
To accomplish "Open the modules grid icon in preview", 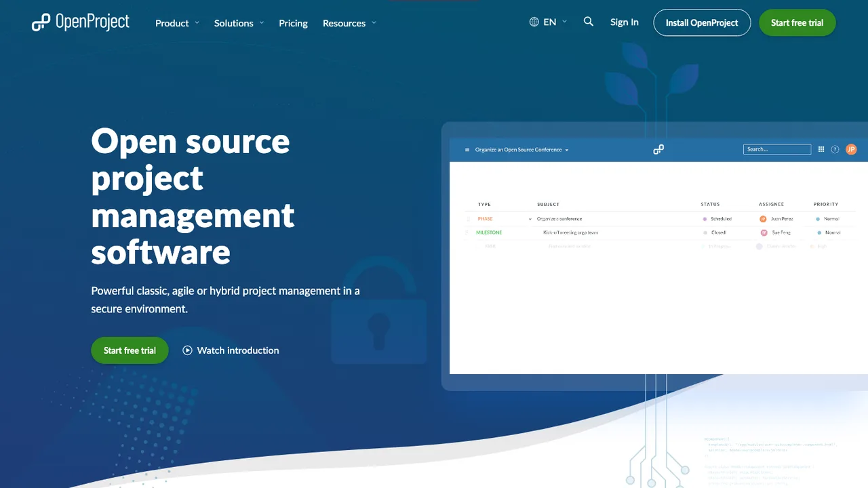I will 821,149.
